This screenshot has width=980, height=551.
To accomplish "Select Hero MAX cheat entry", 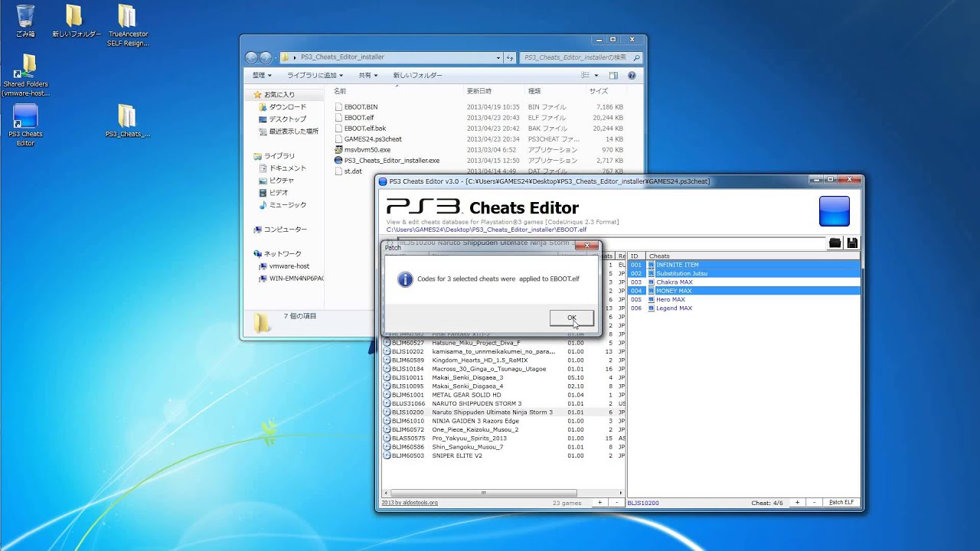I will [x=671, y=299].
